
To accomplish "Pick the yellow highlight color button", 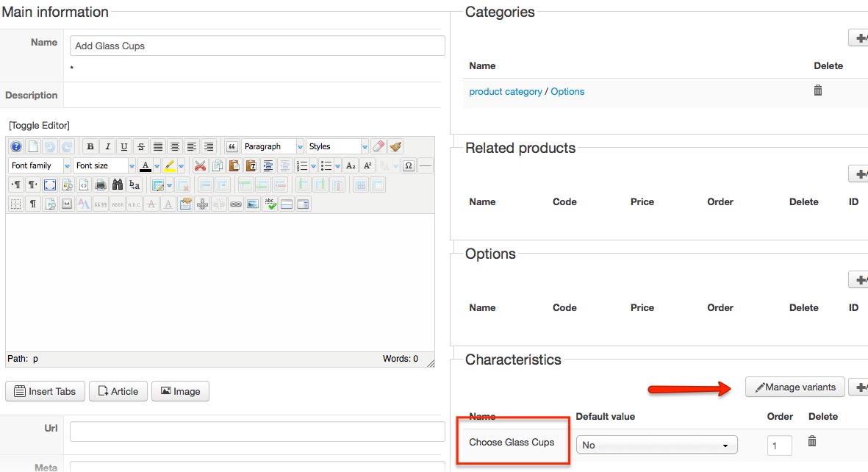I will click(170, 165).
